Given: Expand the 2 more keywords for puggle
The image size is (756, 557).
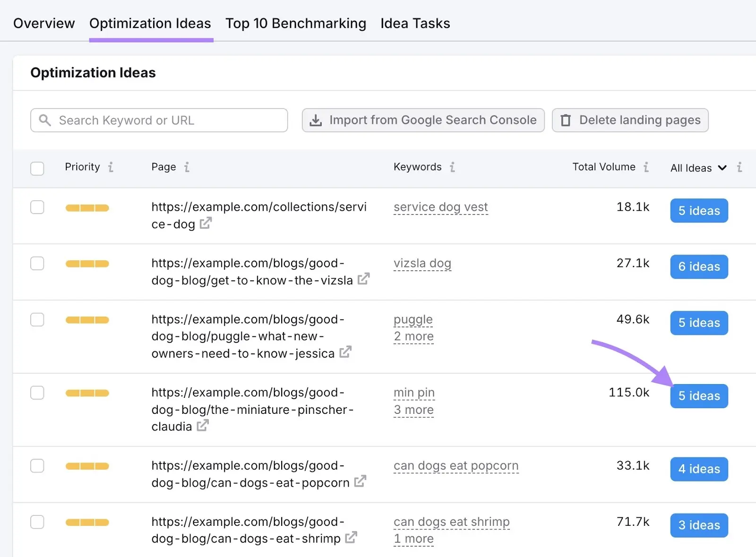Looking at the screenshot, I should 413,336.
